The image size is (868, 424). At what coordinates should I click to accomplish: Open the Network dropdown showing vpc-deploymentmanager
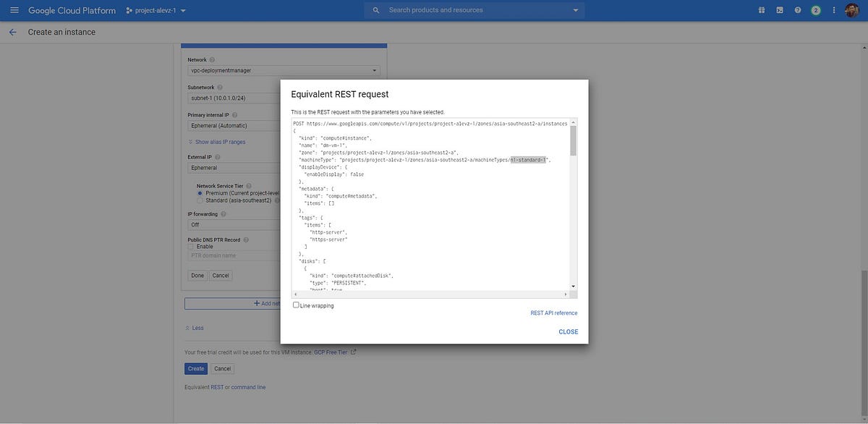pyautogui.click(x=282, y=70)
